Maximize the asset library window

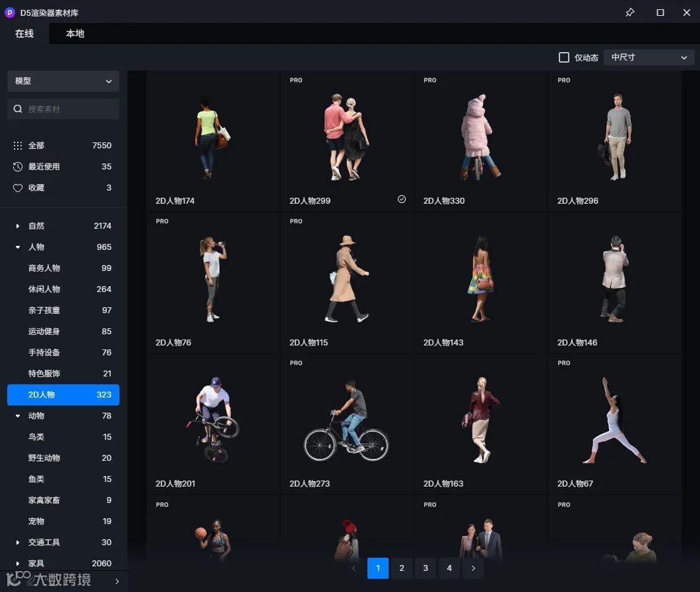click(x=660, y=13)
